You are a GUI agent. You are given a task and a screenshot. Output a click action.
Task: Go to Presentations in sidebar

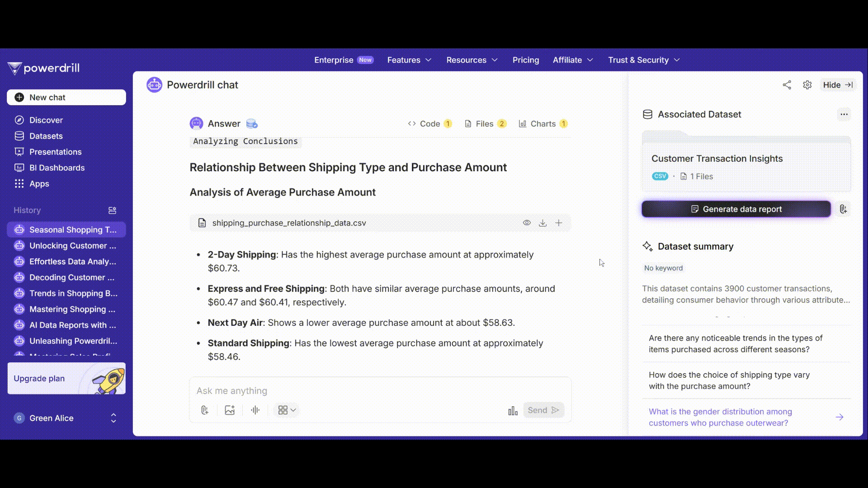(x=55, y=152)
